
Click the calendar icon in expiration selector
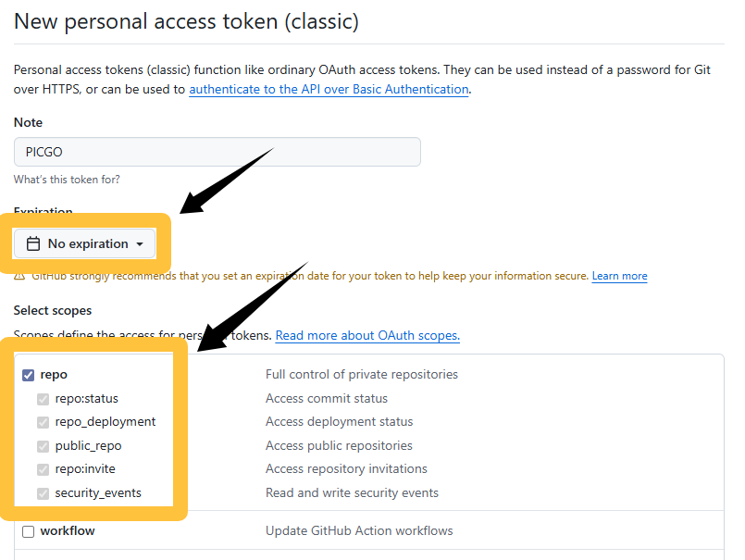(33, 243)
